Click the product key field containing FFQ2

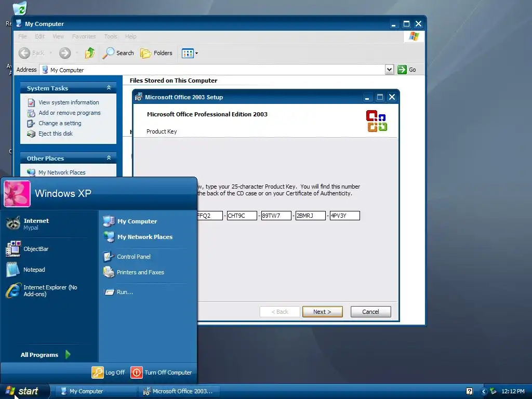(210, 216)
